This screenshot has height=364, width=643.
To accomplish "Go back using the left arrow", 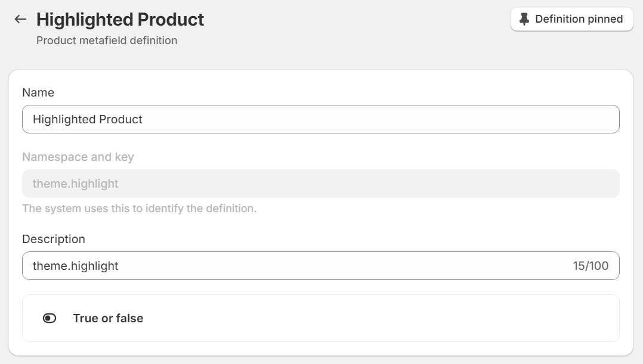I will tap(20, 19).
